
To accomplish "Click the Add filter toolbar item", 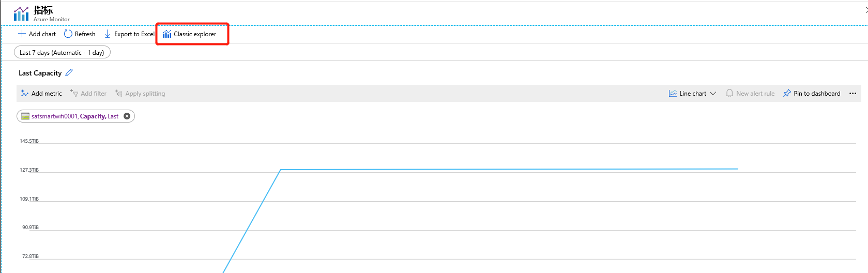I will click(88, 94).
